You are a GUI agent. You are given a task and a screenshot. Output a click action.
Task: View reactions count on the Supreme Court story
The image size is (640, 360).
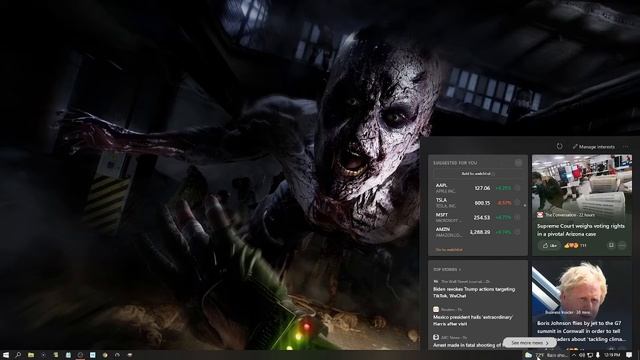[x=575, y=245]
